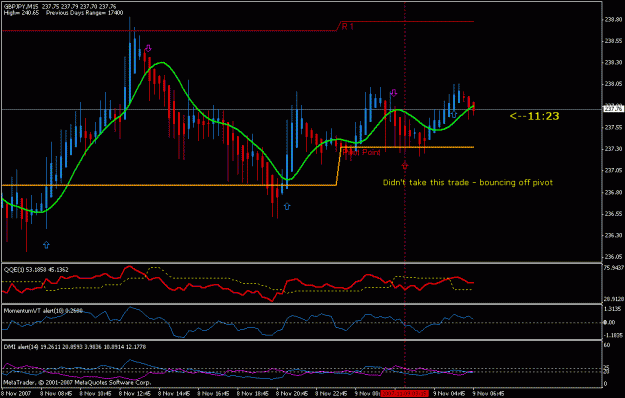The image size is (625, 398).
Task: Click the 'Previous Days Range= 17400' label
Action: click(x=85, y=13)
